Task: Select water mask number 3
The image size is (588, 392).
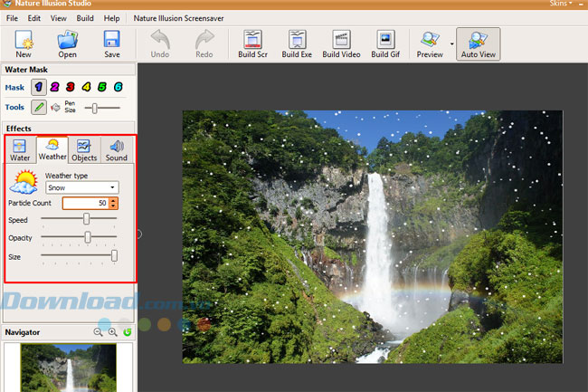Action: (x=71, y=87)
